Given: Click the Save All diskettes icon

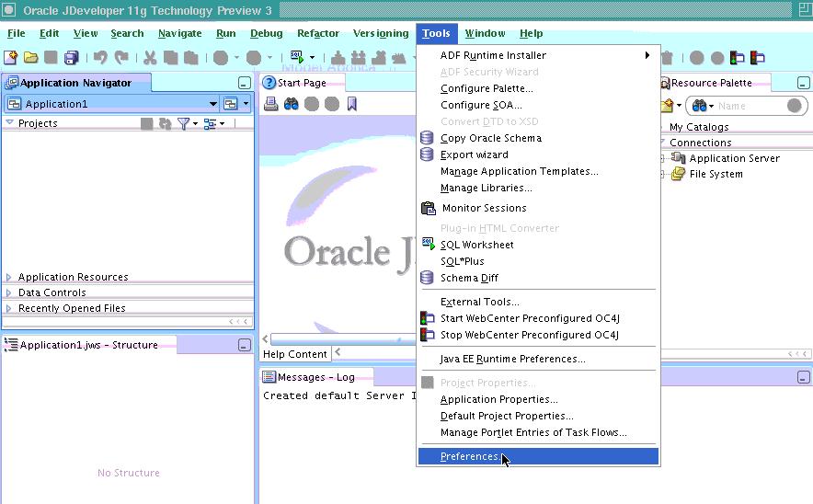Looking at the screenshot, I should point(71,58).
